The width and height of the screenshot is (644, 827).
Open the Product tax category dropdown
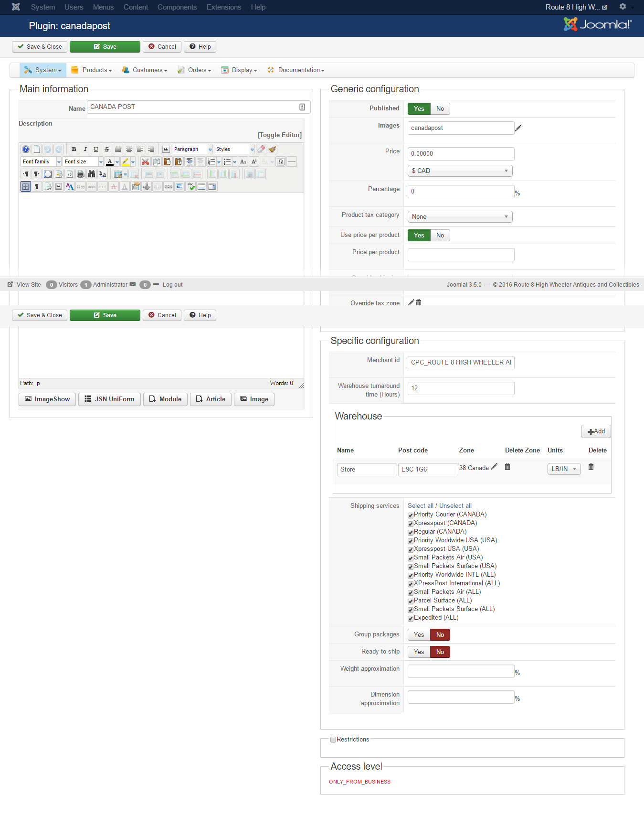click(x=460, y=217)
